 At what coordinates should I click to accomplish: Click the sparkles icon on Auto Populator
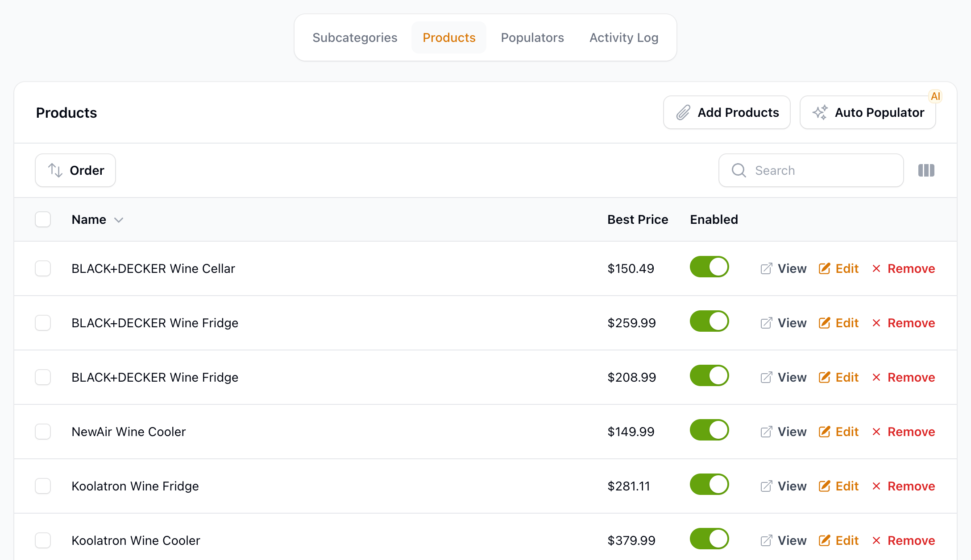click(x=820, y=112)
